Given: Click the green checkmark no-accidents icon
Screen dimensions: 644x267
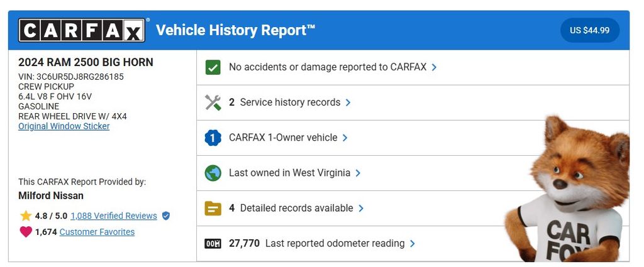Looking at the screenshot, I should [x=213, y=67].
